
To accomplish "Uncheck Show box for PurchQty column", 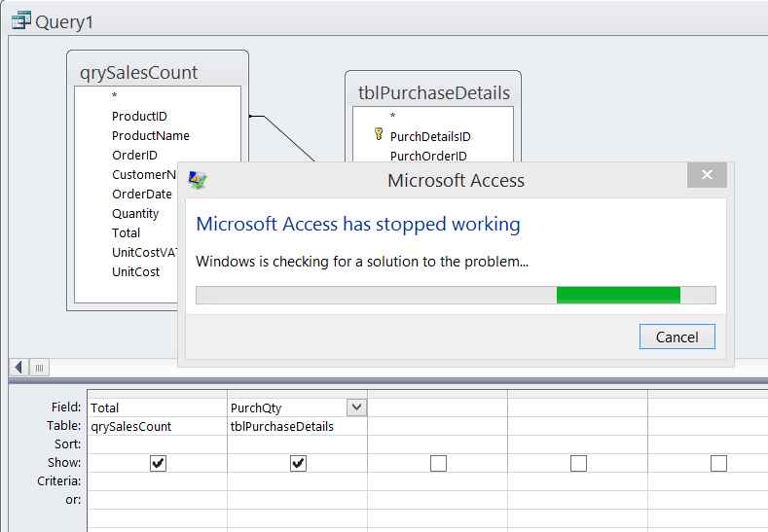I will (298, 463).
